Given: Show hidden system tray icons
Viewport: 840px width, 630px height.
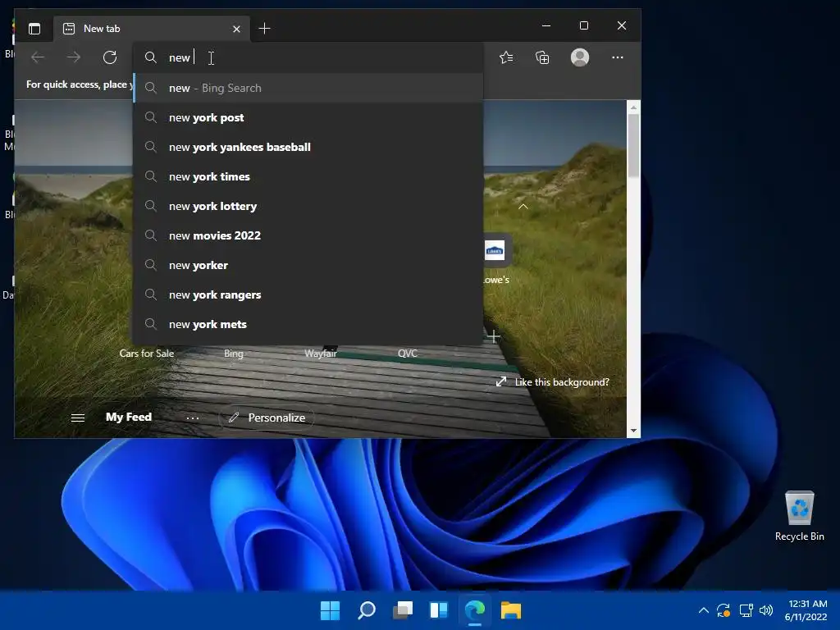Looking at the screenshot, I should 704,610.
